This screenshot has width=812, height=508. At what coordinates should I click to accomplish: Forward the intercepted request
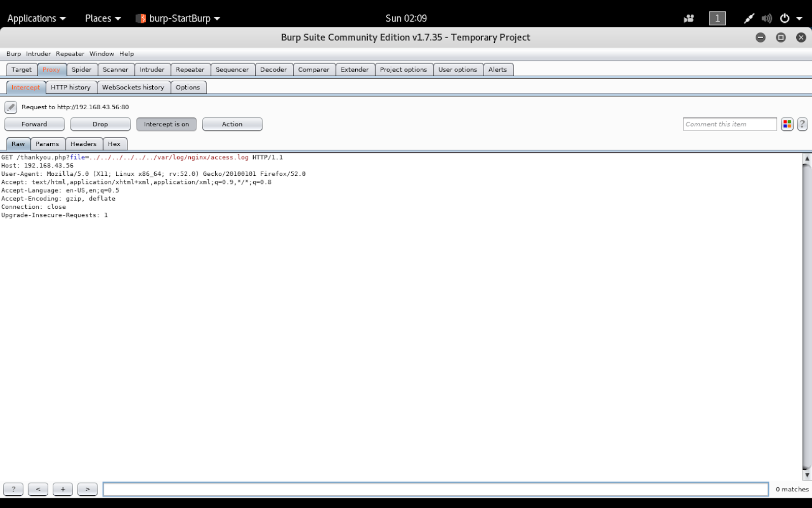click(35, 124)
